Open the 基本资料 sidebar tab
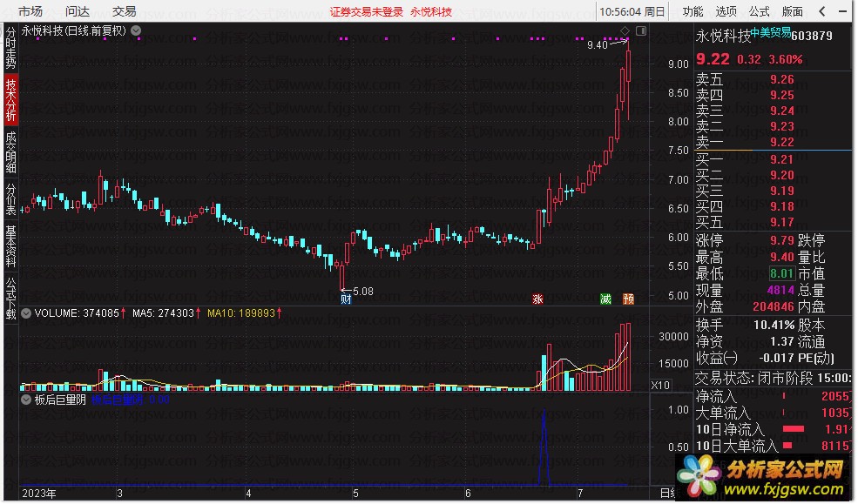 point(11,246)
